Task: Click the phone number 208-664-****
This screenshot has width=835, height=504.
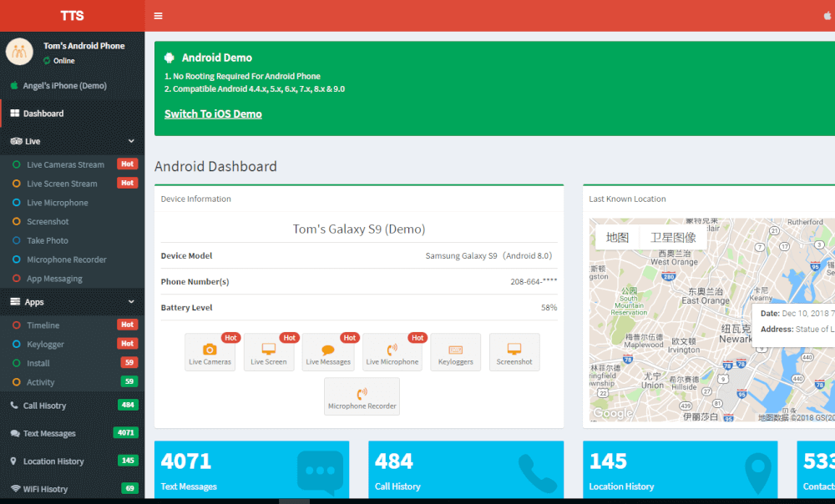Action: (534, 281)
